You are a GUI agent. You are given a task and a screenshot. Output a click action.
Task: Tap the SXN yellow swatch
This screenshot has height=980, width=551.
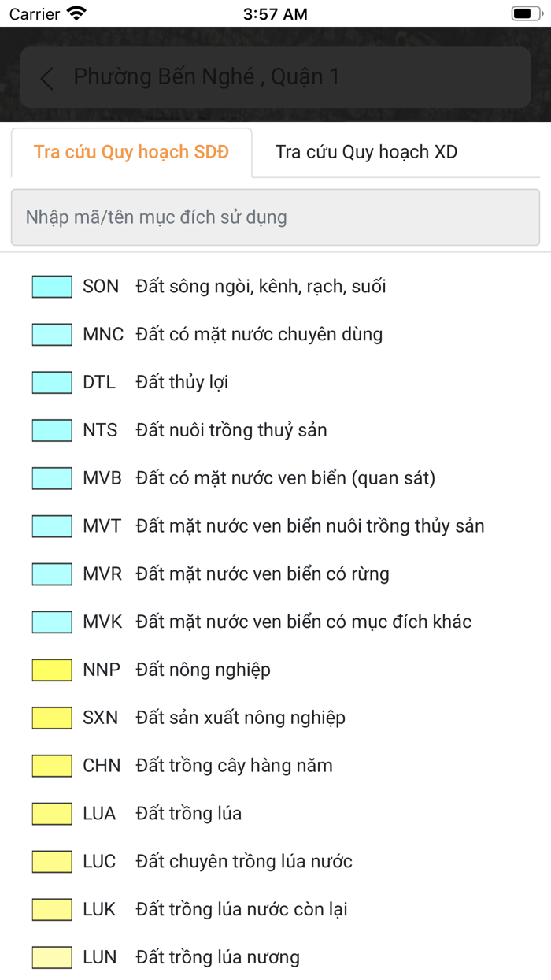tap(50, 717)
